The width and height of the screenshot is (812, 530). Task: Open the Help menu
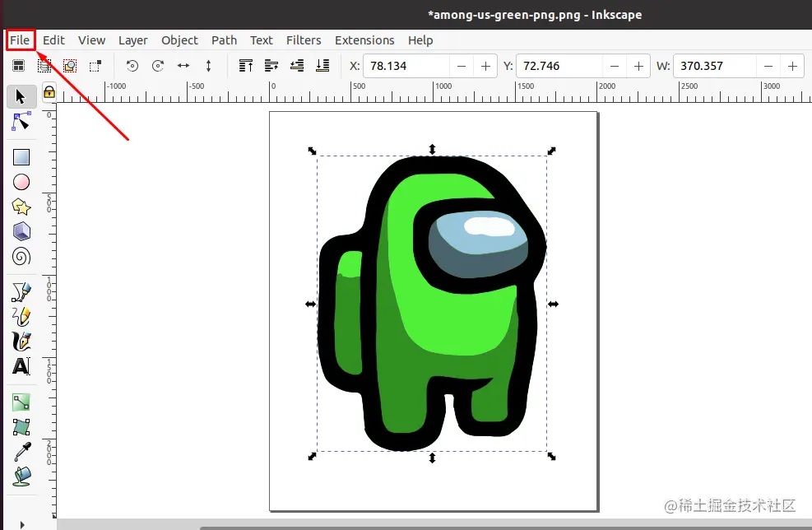(420, 40)
